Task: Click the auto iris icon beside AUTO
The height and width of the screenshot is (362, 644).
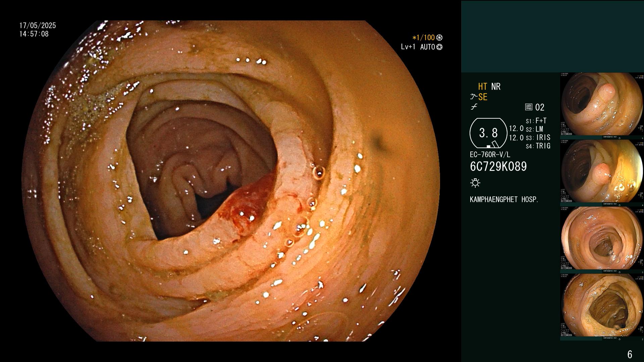Action: (x=439, y=47)
